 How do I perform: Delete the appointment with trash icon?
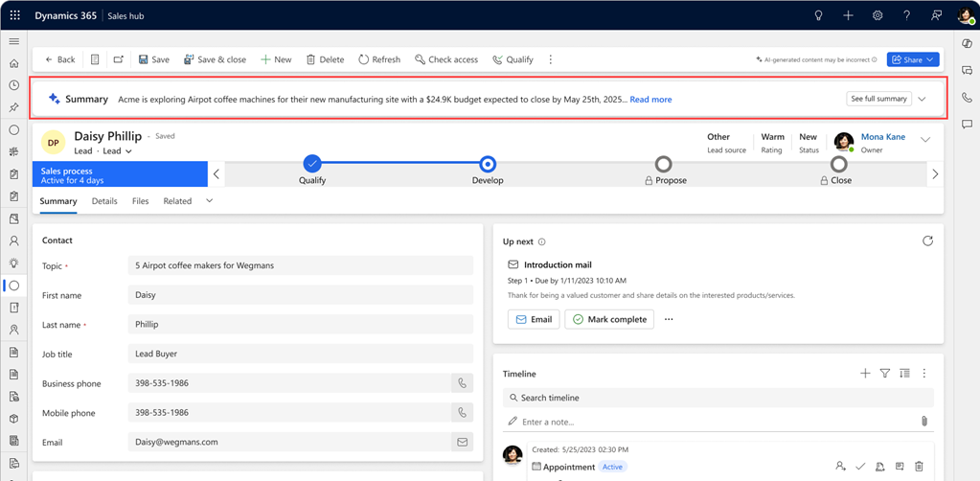tap(920, 467)
